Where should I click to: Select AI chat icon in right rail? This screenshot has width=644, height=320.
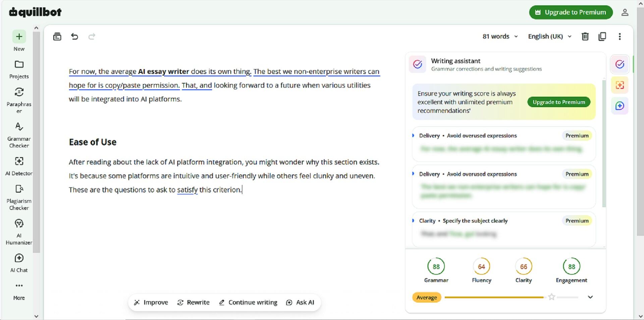coord(620,106)
